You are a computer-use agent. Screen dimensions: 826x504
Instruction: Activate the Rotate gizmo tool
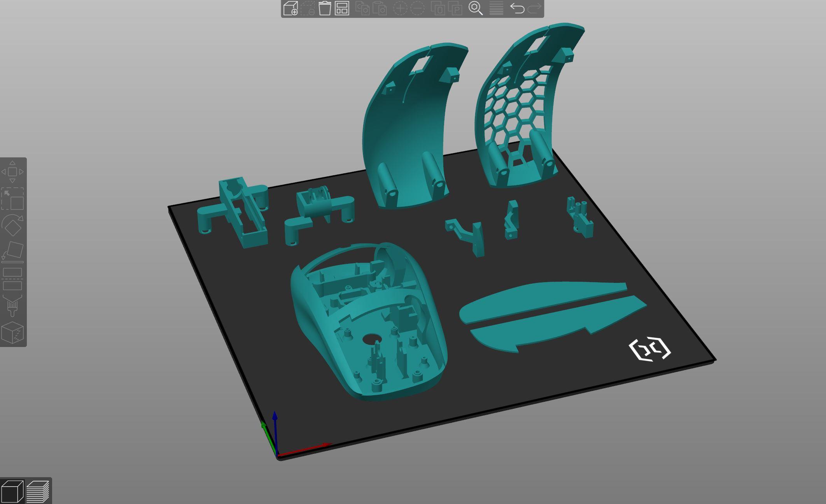pos(12,225)
